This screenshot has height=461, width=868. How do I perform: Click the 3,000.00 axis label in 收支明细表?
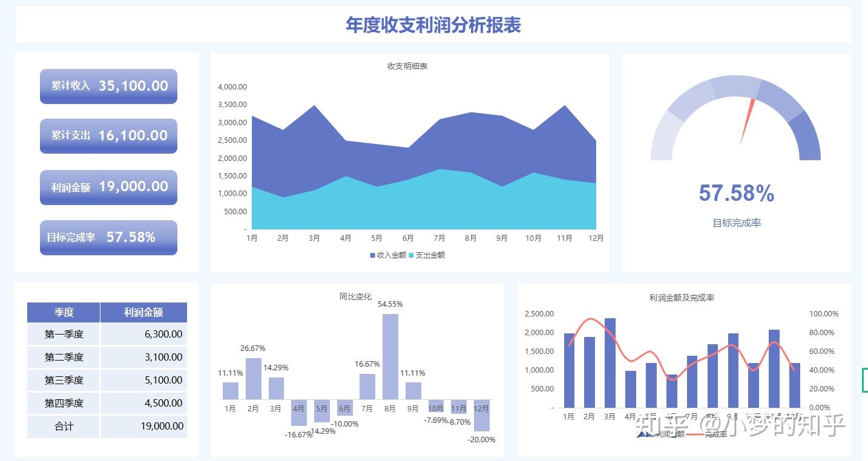232,122
